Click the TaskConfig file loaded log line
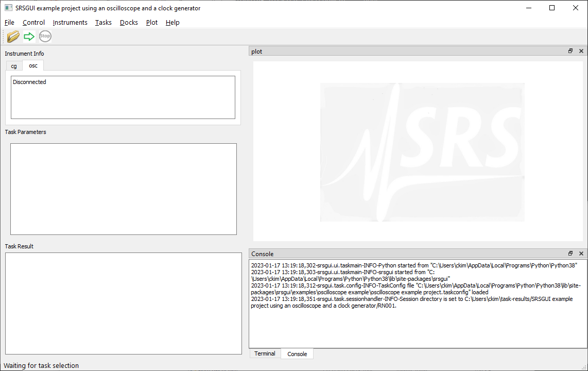588x371 pixels. click(x=416, y=289)
